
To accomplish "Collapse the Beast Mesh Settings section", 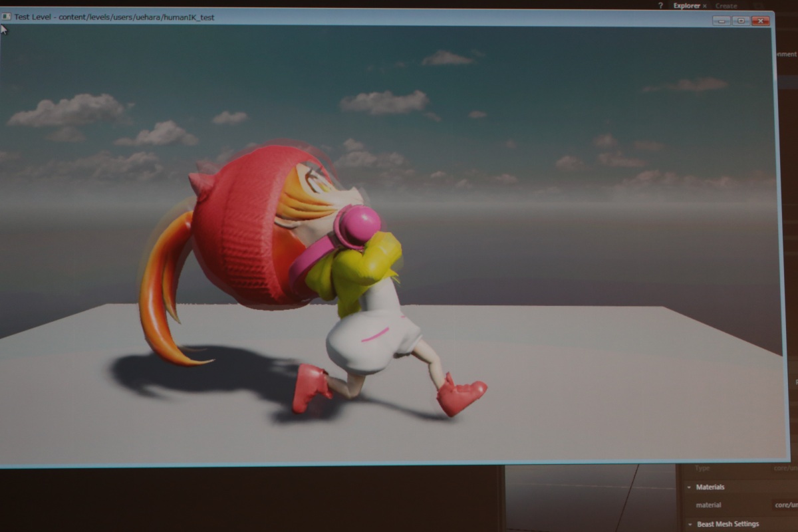I will (x=689, y=525).
